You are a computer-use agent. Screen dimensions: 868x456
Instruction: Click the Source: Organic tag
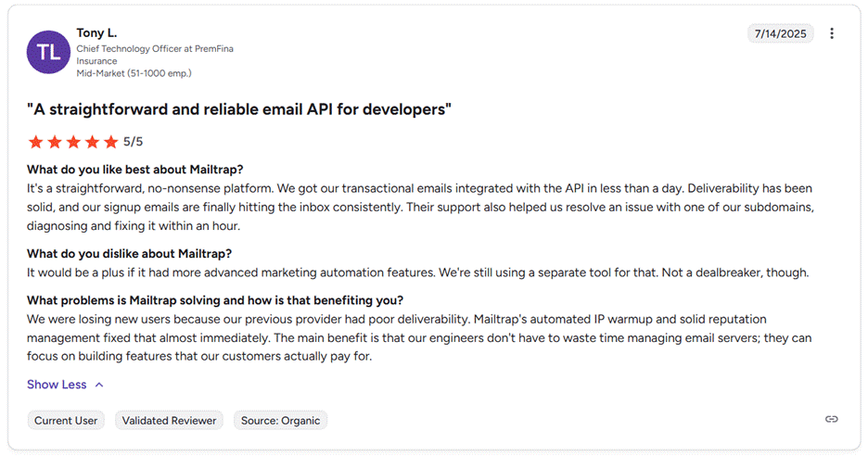(280, 420)
